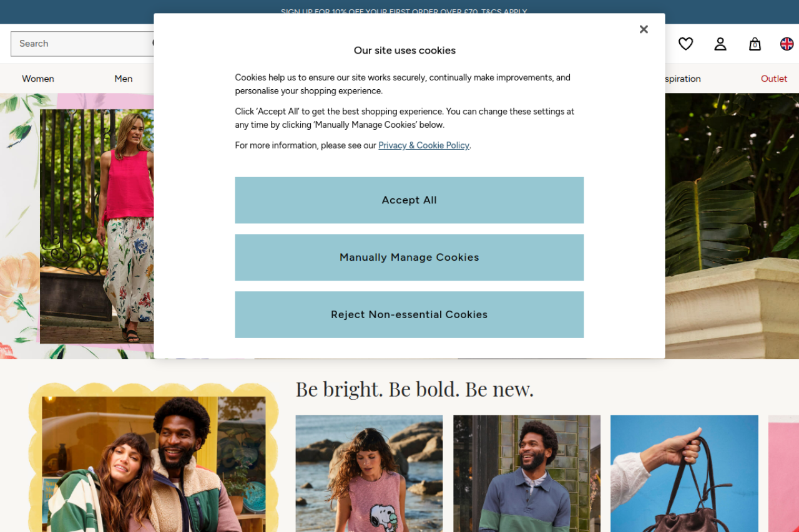Open the wishlist heart icon
The height and width of the screenshot is (532, 799).
click(685, 44)
